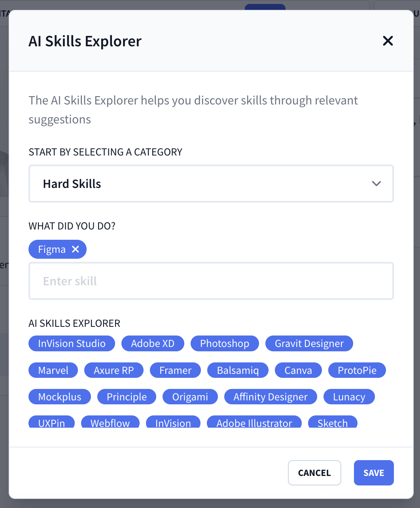Click the CANCEL button
This screenshot has height=508, width=420.
[314, 473]
